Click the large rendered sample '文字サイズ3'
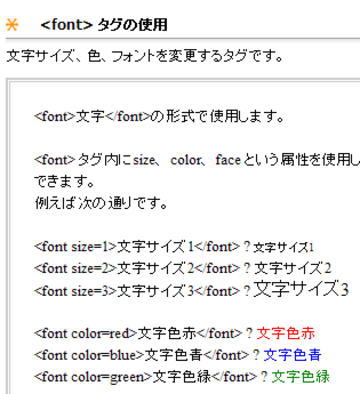Image resolution: width=360 pixels, height=394 pixels. point(301,289)
